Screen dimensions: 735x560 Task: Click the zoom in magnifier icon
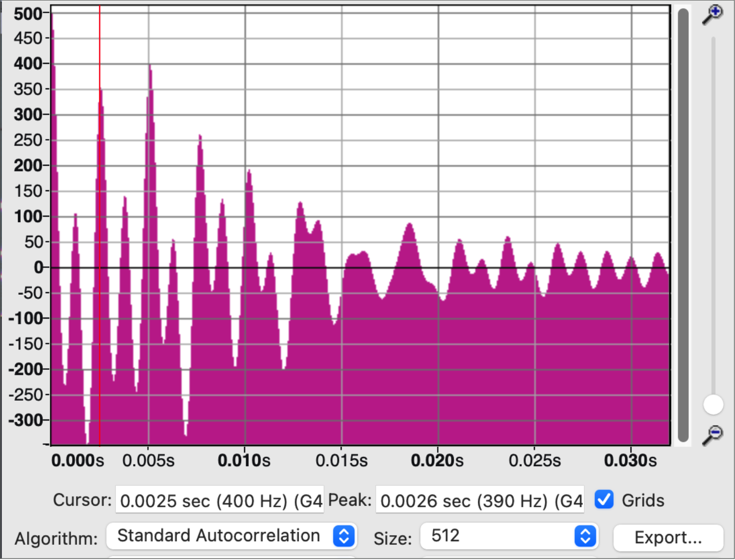click(713, 15)
